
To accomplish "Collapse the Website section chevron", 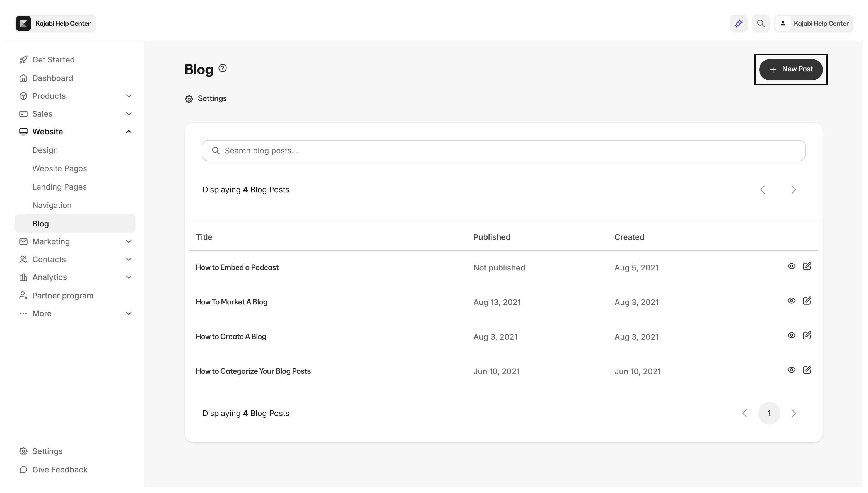I will pyautogui.click(x=129, y=131).
